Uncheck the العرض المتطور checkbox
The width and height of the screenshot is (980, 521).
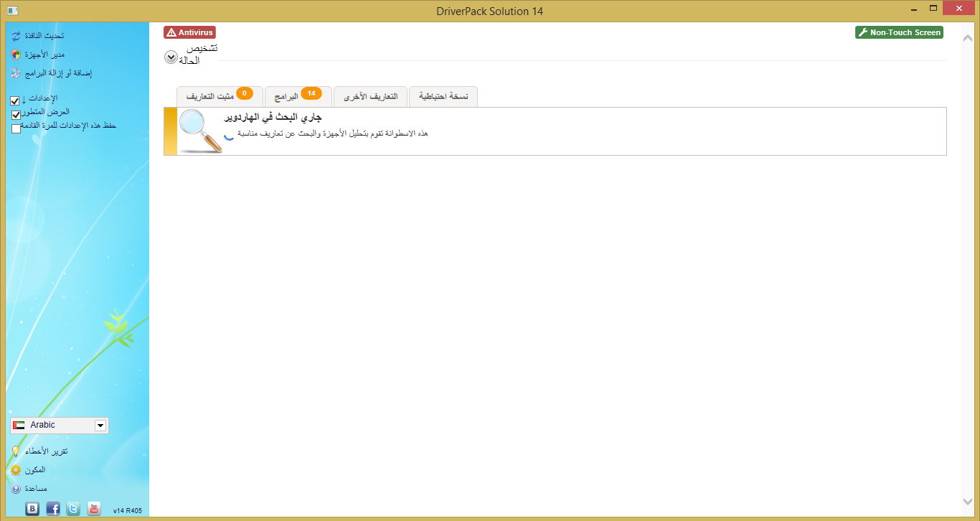pos(16,115)
